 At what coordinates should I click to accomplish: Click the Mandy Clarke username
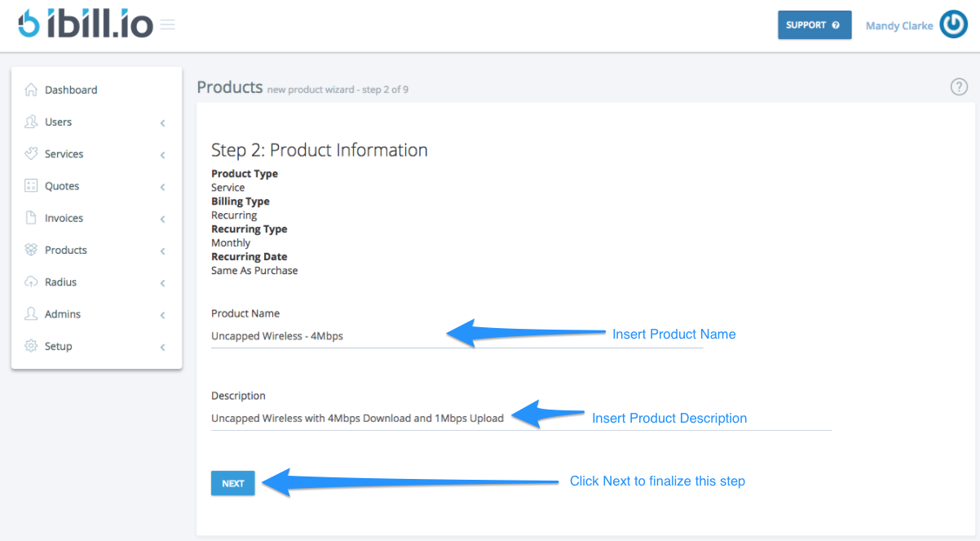(x=899, y=26)
